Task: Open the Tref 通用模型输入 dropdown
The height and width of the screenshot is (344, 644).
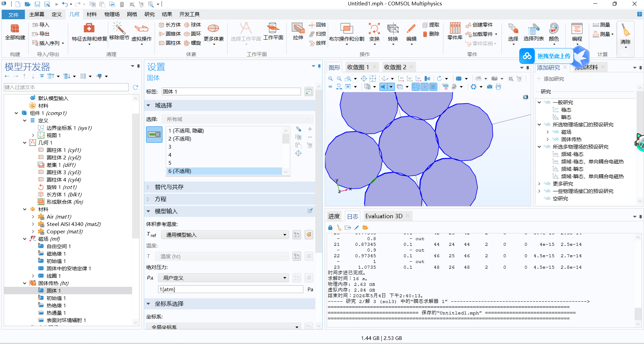Action: click(x=225, y=235)
